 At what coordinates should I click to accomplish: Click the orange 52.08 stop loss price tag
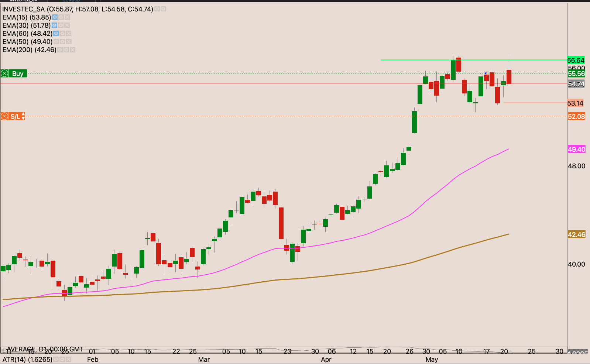(x=576, y=117)
